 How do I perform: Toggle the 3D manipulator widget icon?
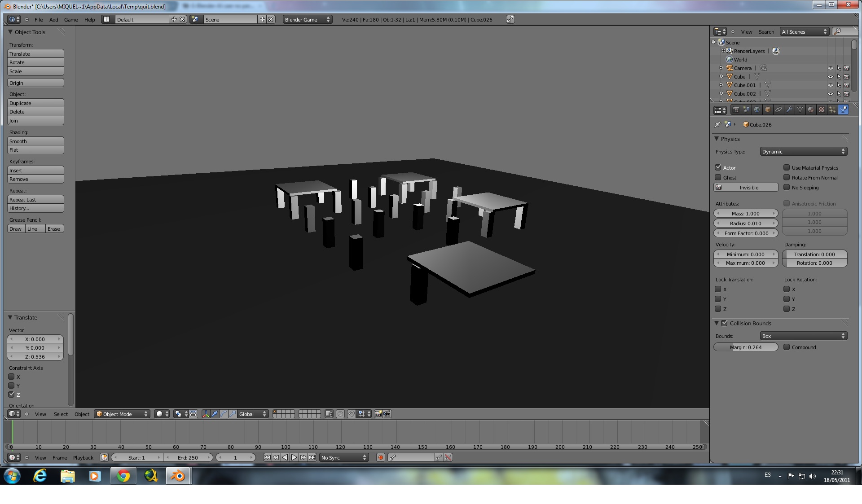pos(206,414)
